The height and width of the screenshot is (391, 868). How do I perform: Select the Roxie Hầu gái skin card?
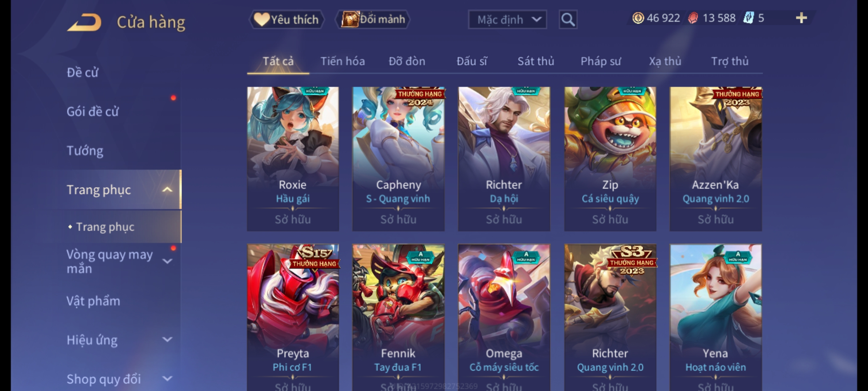293,159
